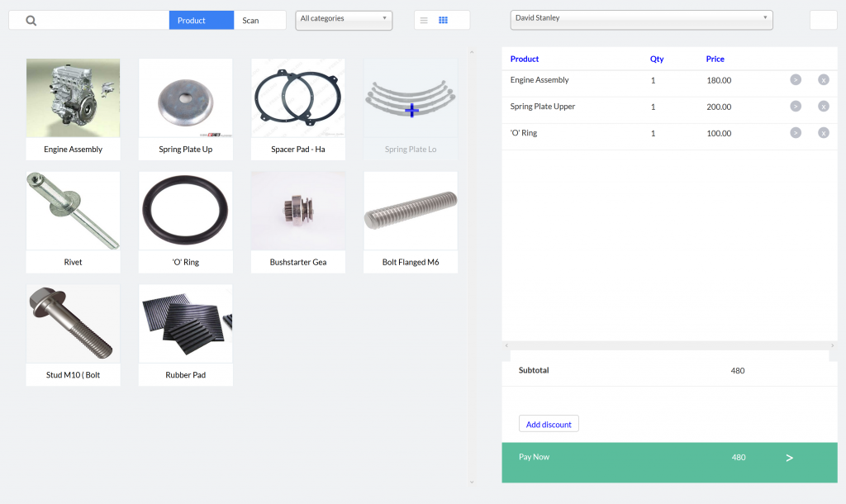Open the David Stanley customer dropdown
The height and width of the screenshot is (504, 846).
point(641,20)
